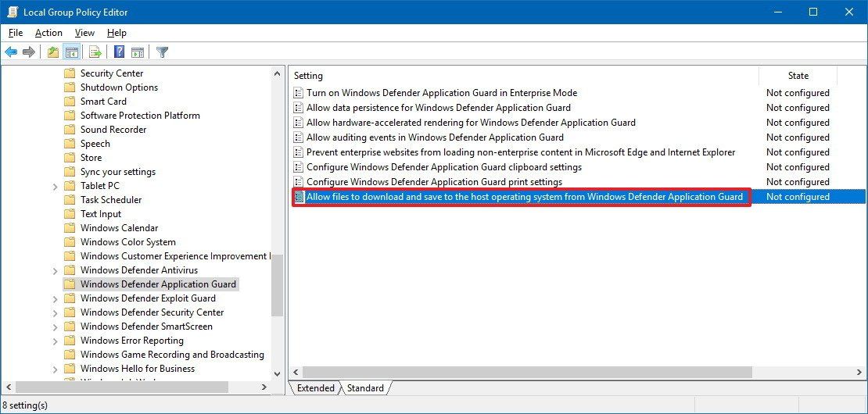Select Sync your settings folder
This screenshot has height=414, width=868.
tap(118, 172)
